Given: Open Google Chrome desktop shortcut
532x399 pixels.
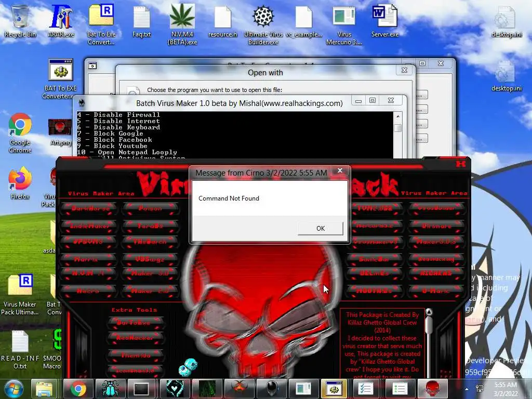Looking at the screenshot, I should pos(20,133).
